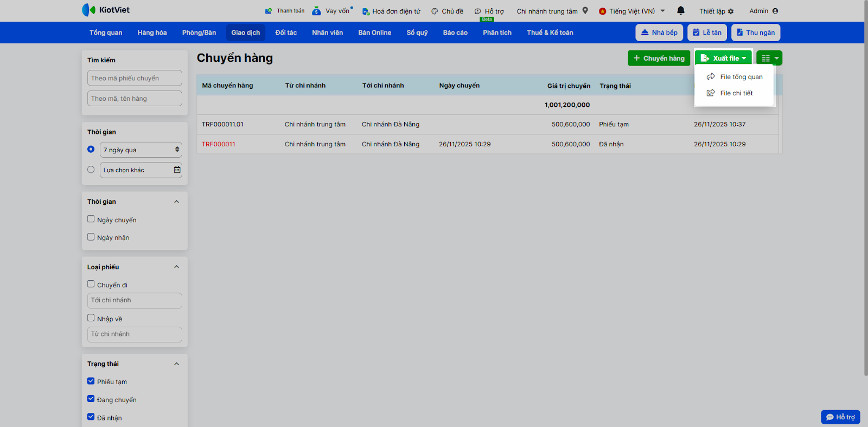868x427 pixels.
Task: Open the Phòng/Bàn menu
Action: pyautogui.click(x=199, y=33)
